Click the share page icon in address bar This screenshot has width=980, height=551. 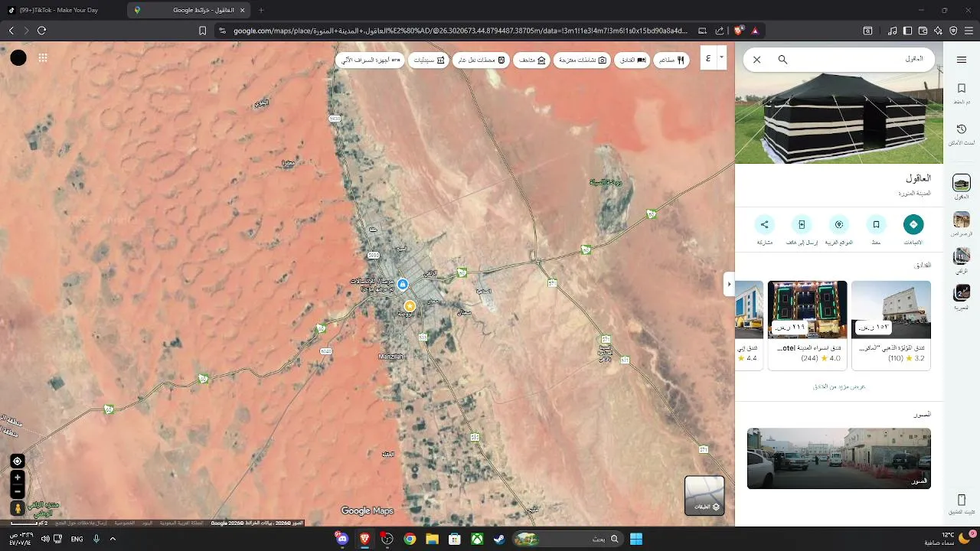point(720,31)
